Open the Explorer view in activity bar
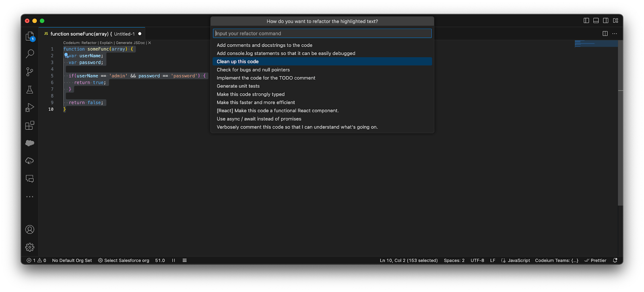 click(30, 36)
